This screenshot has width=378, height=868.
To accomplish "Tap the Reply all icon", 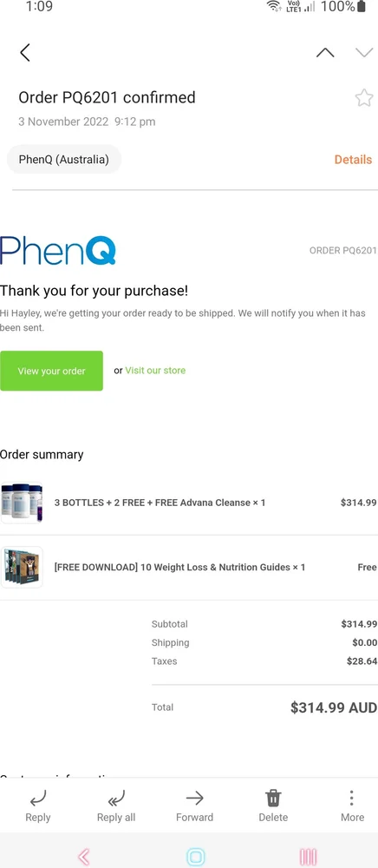I will [x=116, y=798].
